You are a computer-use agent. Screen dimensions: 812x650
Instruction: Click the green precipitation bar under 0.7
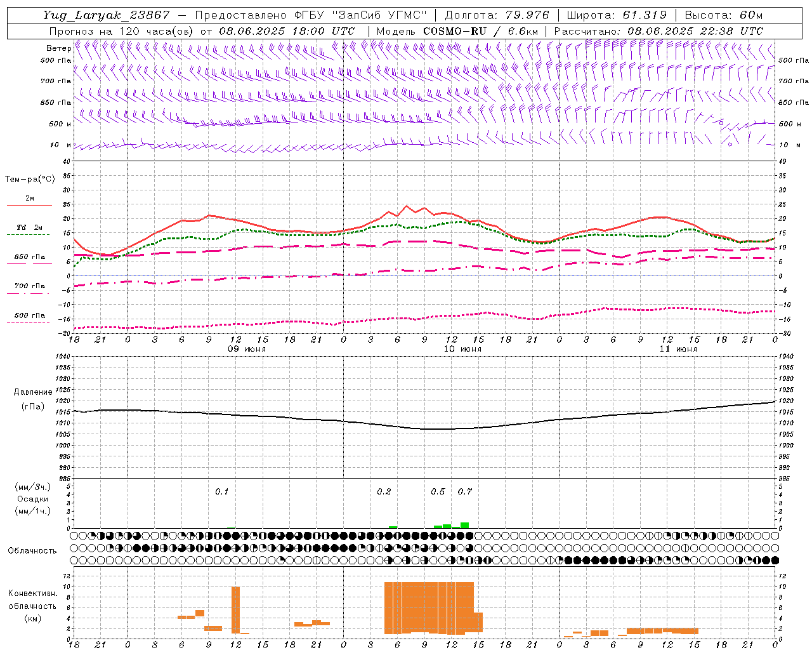[x=465, y=526]
